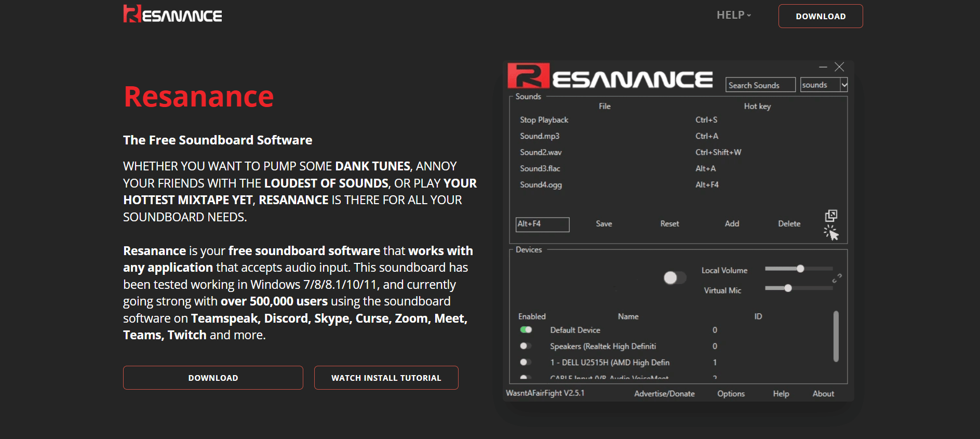This screenshot has width=980, height=439.
Task: Click the Ctrl+Shift+W hotkey cell
Action: point(718,152)
